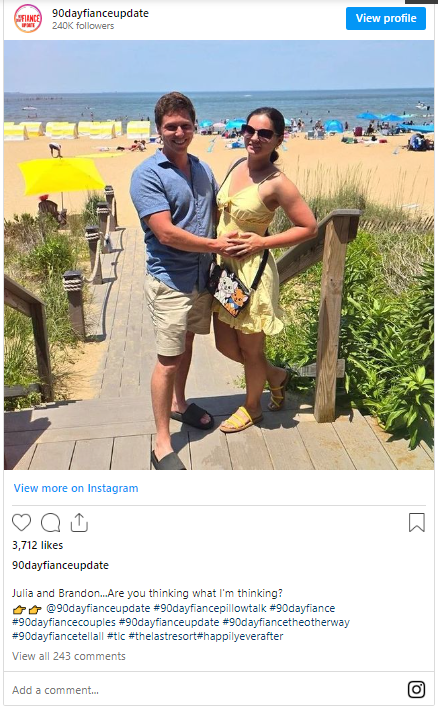
Task: Open View more on Instagram link
Action: point(76,488)
